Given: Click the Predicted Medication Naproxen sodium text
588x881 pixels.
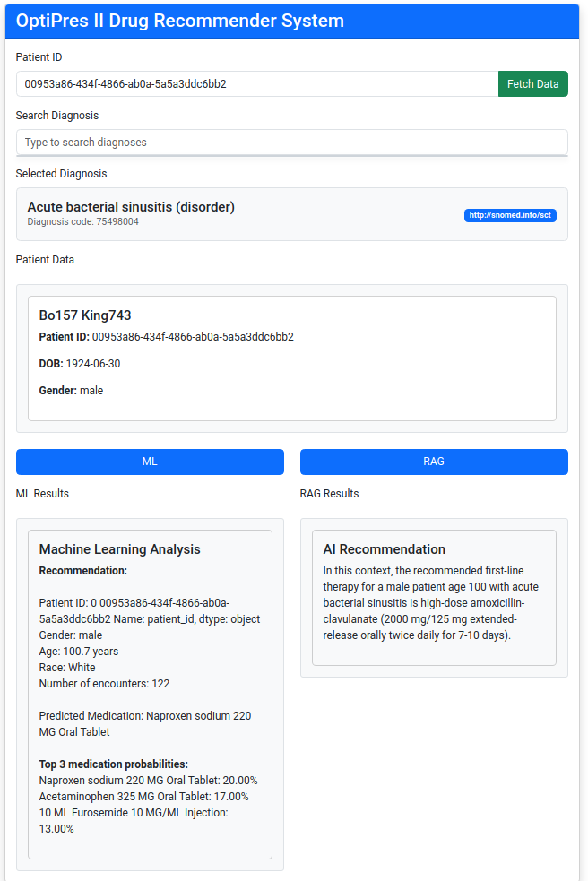Looking at the screenshot, I should pos(145,723).
